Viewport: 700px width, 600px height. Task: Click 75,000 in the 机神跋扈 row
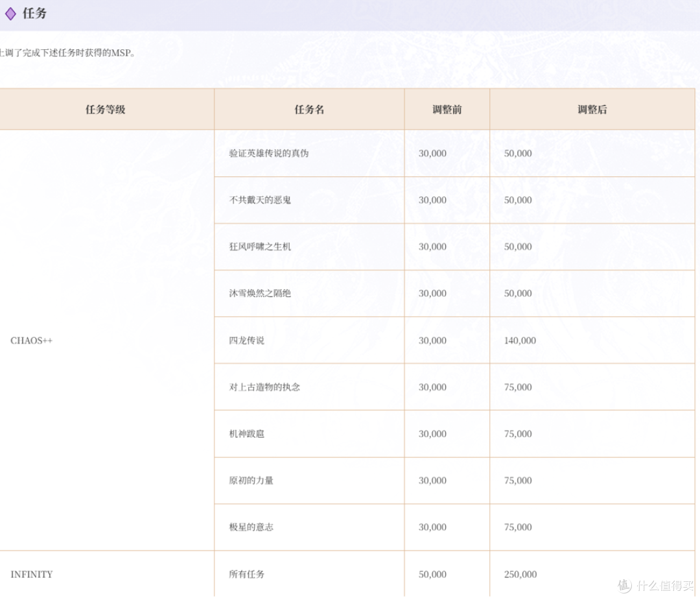point(518,434)
